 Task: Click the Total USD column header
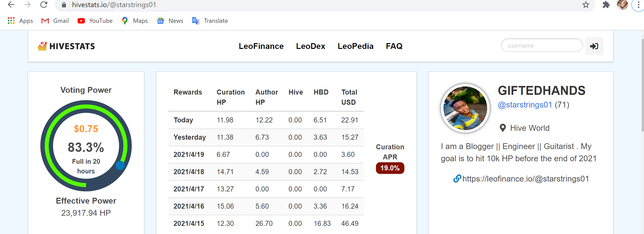tap(349, 97)
